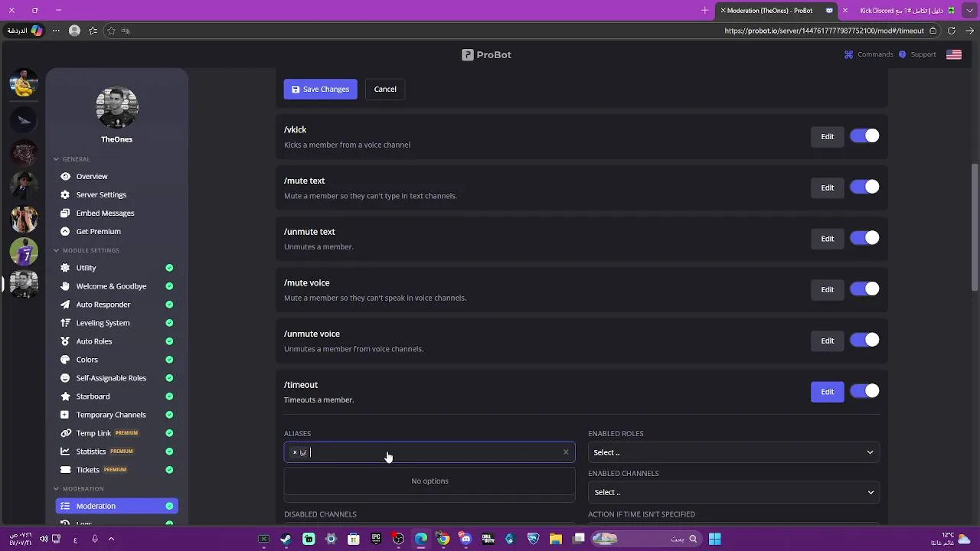Click the US flag language icon
The width and height of the screenshot is (980, 551).
pyautogui.click(x=954, y=54)
